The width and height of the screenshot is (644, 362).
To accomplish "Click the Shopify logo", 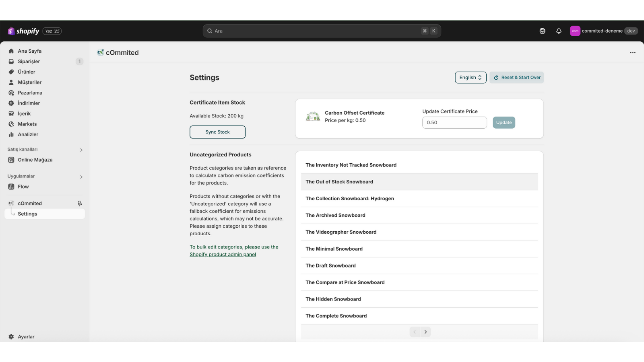I will [x=23, y=31].
